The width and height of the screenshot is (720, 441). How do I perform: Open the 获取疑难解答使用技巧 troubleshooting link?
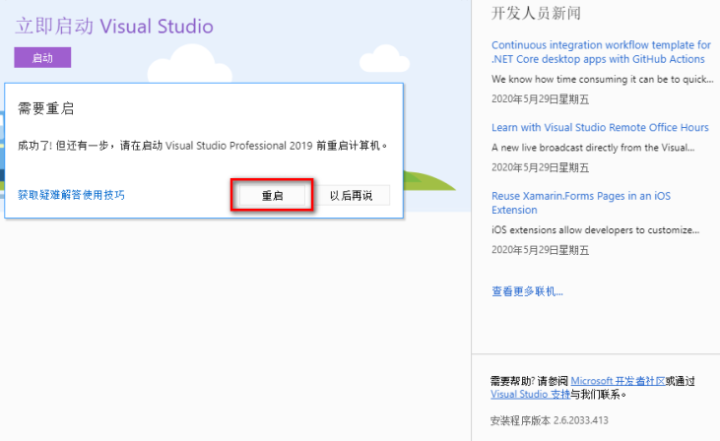tap(71, 195)
